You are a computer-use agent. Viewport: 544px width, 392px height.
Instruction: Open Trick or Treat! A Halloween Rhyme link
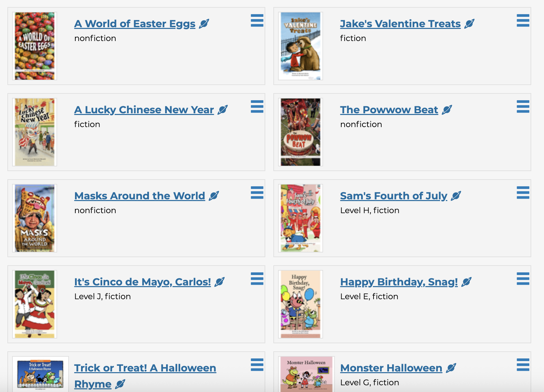(145, 368)
